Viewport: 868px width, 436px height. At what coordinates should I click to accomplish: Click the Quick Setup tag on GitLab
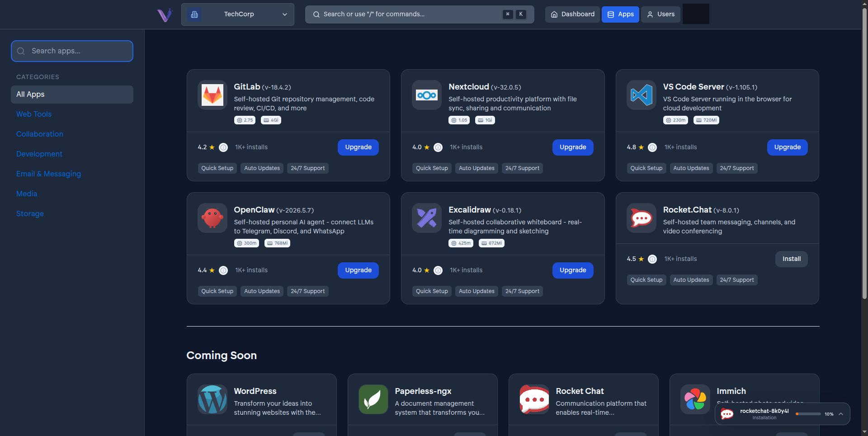coord(217,168)
